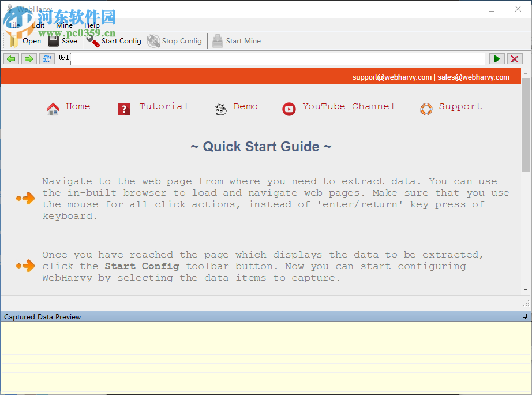Select the Start Config toolbar icon
Viewport: 532px width, 395px height.
[x=92, y=40]
